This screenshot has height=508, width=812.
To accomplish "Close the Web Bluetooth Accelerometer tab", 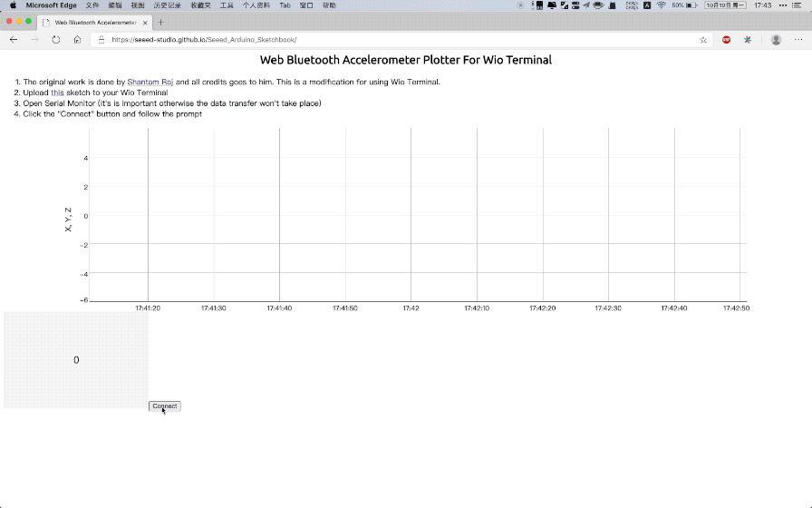I will point(145,23).
